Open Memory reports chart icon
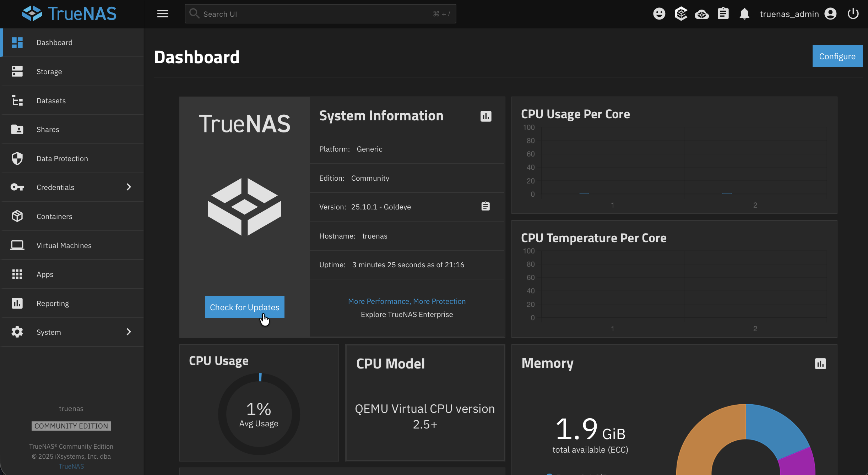868x475 pixels. (820, 364)
